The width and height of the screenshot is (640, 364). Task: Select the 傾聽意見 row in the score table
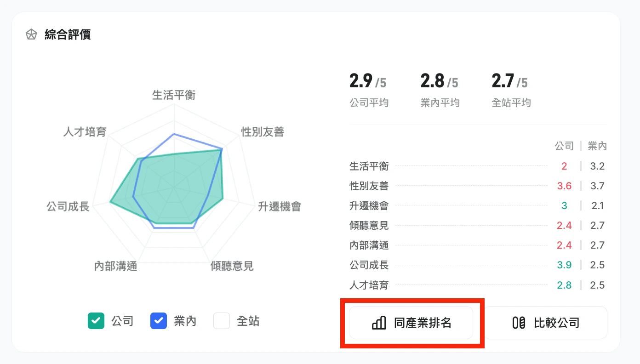(478, 226)
